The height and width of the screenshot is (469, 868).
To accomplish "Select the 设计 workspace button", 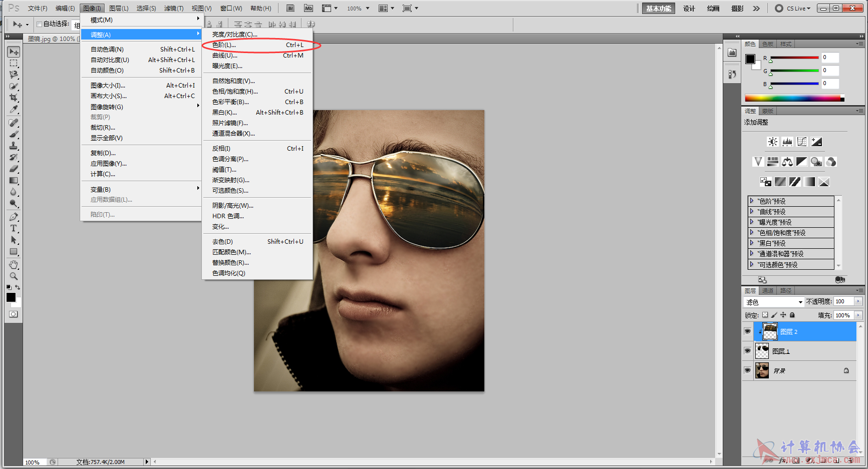I will pos(689,9).
